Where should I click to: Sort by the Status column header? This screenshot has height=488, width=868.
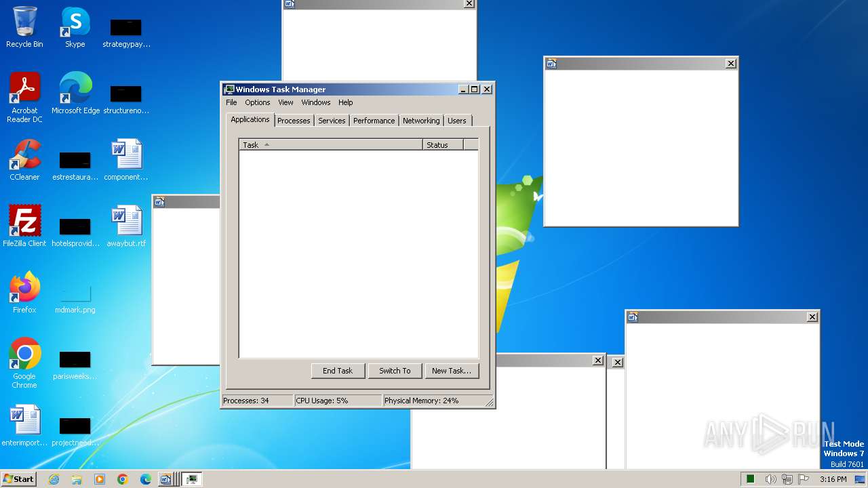[x=443, y=145]
